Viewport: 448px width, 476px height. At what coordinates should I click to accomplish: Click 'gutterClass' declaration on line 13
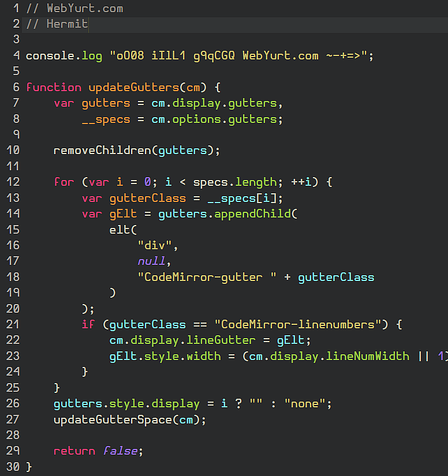click(148, 199)
